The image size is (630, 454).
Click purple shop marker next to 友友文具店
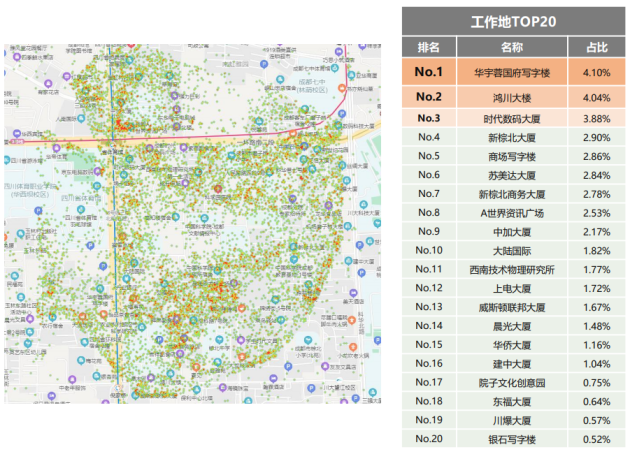point(325,366)
